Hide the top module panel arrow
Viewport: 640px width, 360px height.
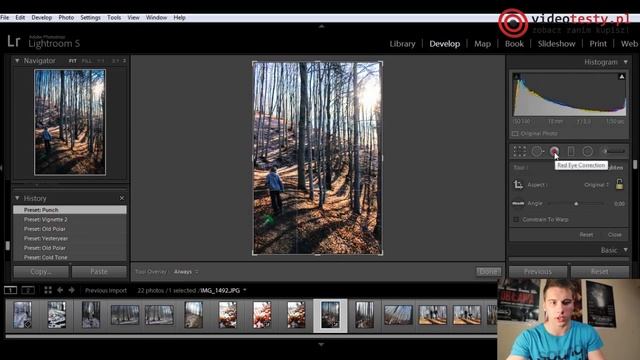(x=321, y=26)
